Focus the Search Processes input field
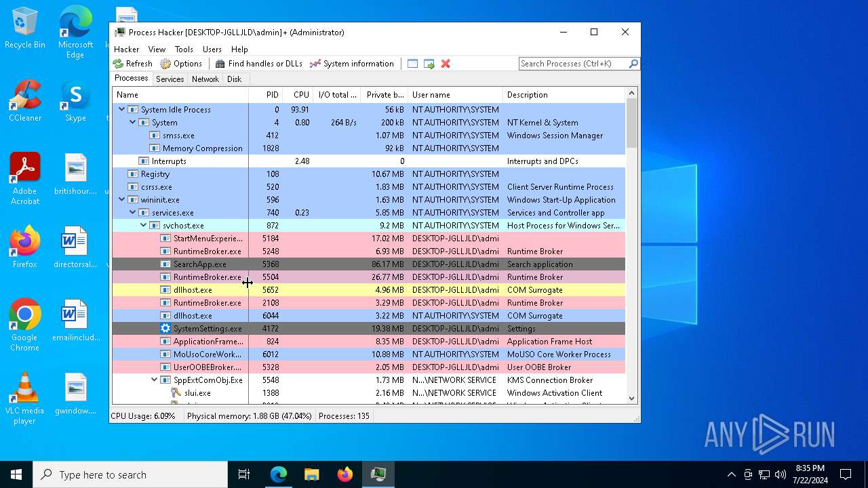868x488 pixels. 574,64
